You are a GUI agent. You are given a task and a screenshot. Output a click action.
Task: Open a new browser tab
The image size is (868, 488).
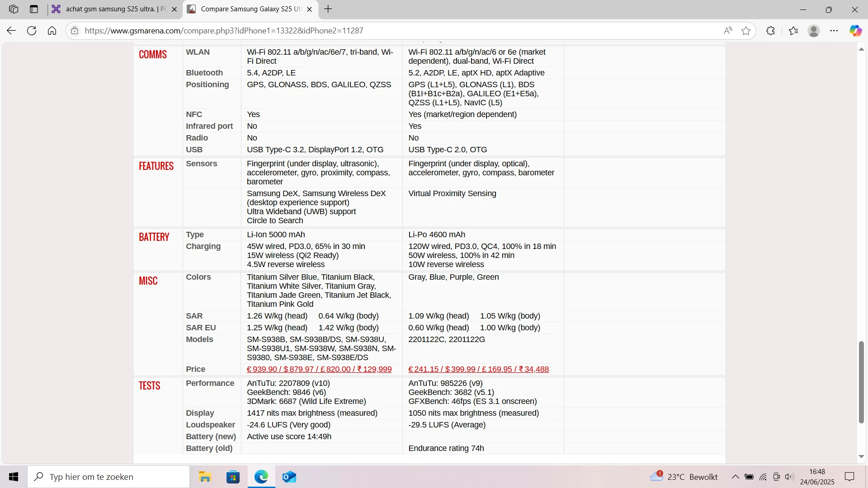tap(328, 9)
